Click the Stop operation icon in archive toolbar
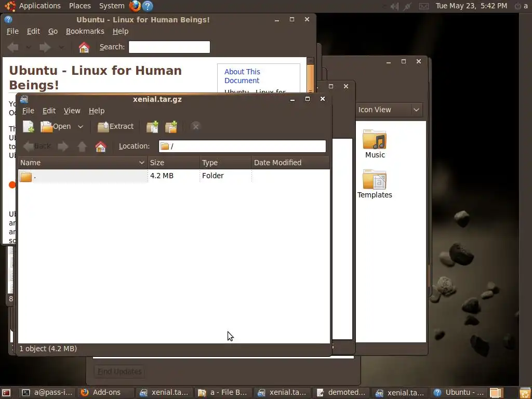Screen dimensions: 532x399 coord(195,127)
